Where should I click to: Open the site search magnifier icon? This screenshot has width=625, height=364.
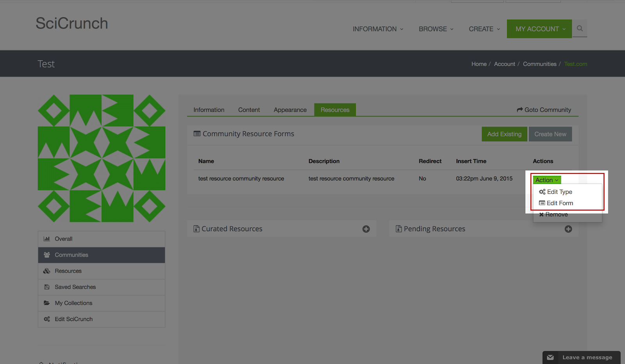pyautogui.click(x=580, y=29)
